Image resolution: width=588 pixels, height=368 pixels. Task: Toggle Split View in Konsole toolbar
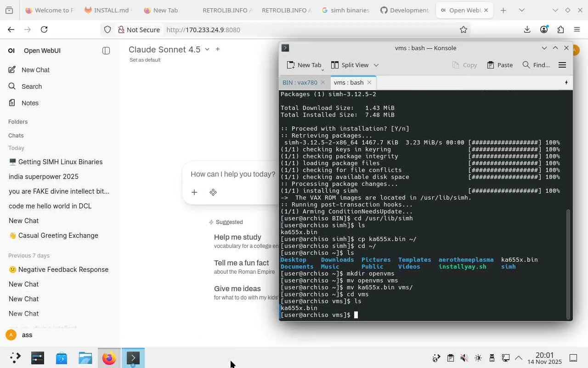pos(350,65)
